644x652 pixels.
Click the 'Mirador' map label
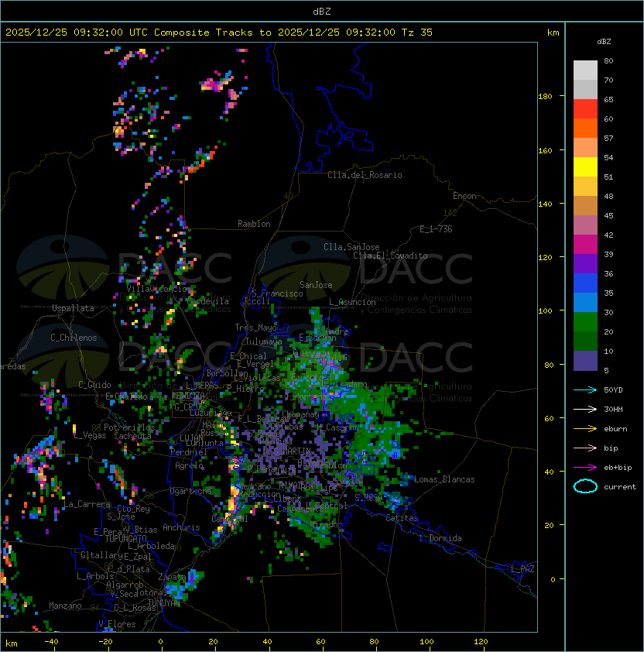(x=327, y=525)
